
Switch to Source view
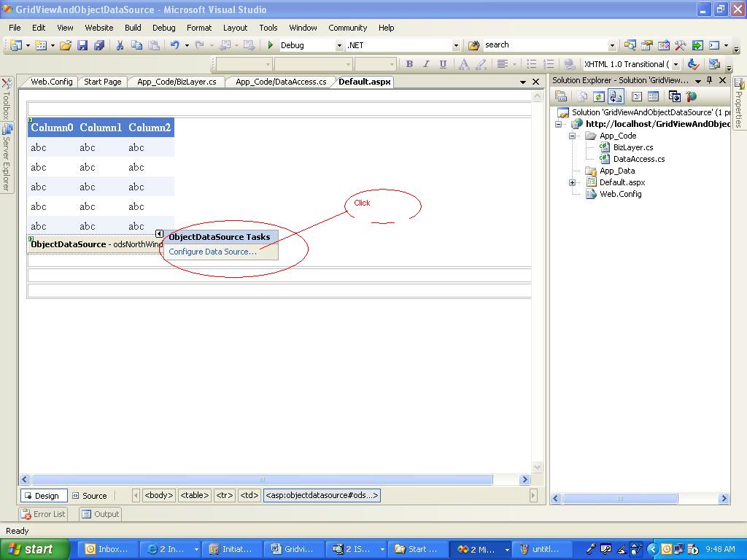point(90,496)
